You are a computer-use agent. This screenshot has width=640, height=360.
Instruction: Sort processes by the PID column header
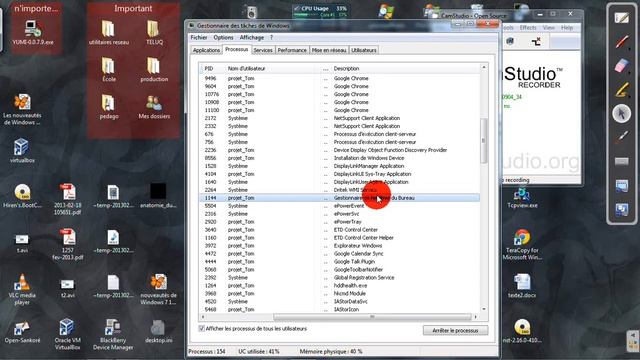(x=213, y=69)
